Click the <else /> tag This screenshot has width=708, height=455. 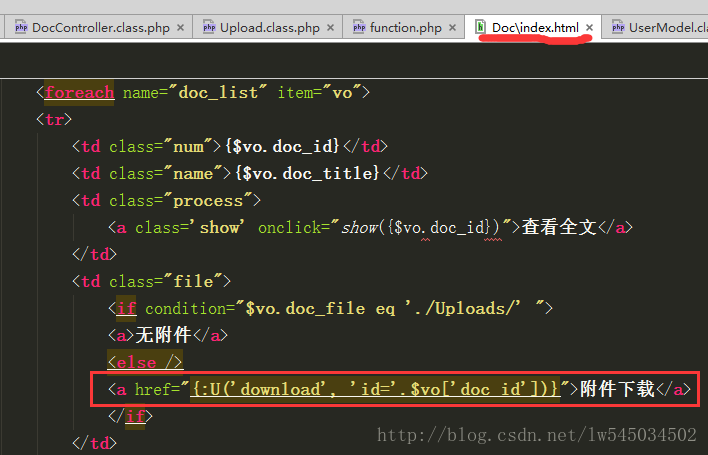point(145,362)
